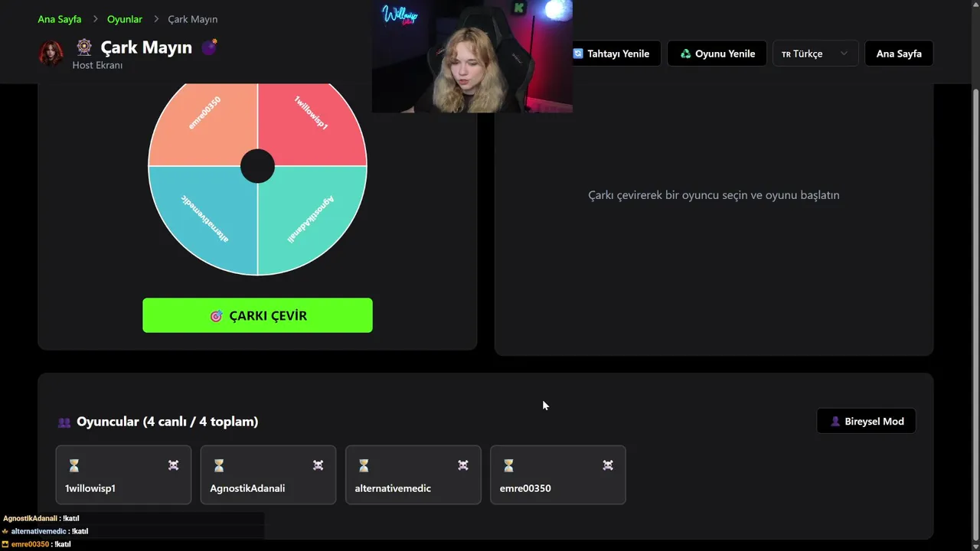Click alternativemedic chat message

coord(46,531)
